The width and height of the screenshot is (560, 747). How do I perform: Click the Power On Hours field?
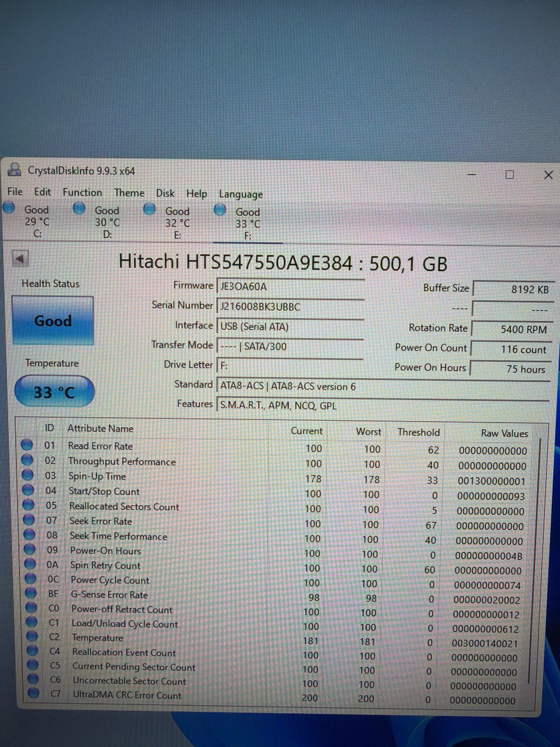510,369
